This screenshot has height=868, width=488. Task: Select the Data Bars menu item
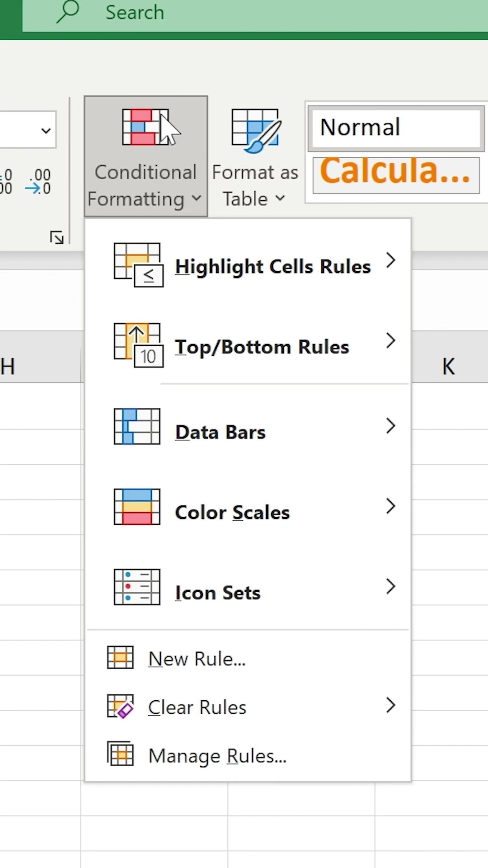tap(221, 433)
